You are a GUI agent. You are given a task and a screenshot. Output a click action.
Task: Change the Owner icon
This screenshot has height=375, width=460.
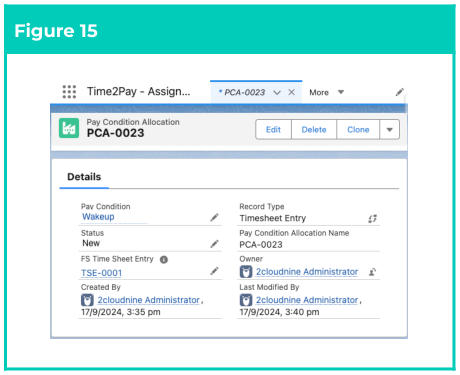(372, 272)
